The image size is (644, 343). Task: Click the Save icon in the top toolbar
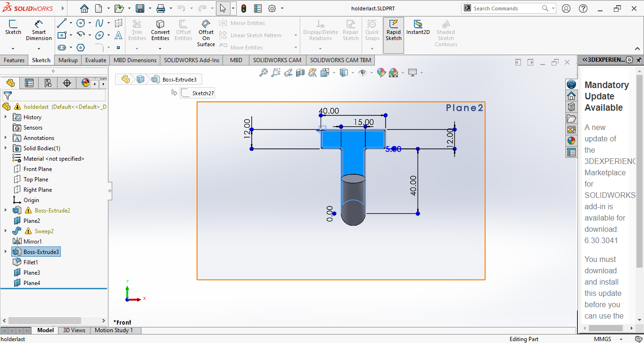coord(140,8)
